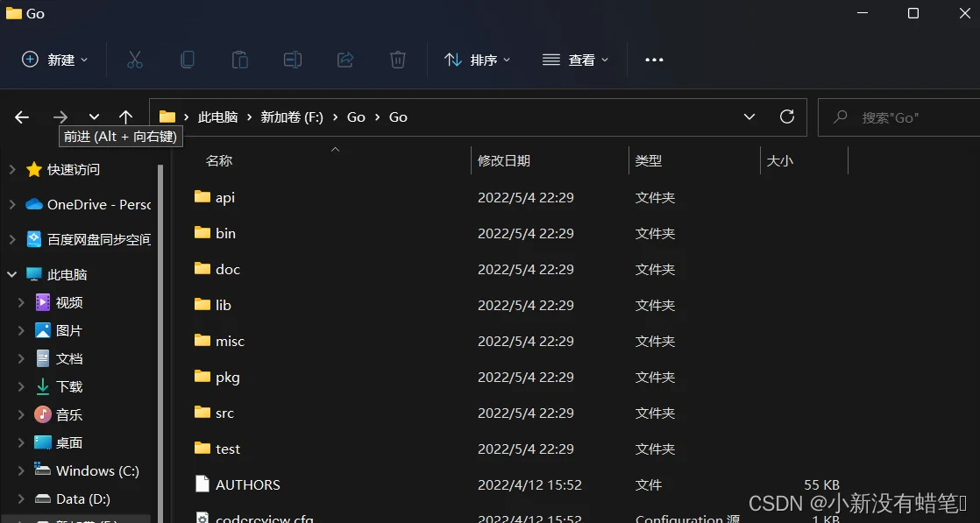Expand the Windows (C:) tree node

[21, 470]
